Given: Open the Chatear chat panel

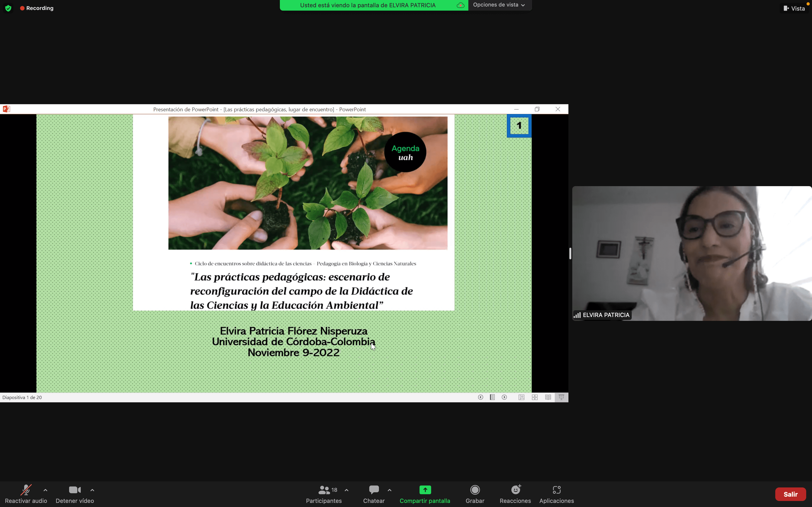Looking at the screenshot, I should click(x=374, y=490).
